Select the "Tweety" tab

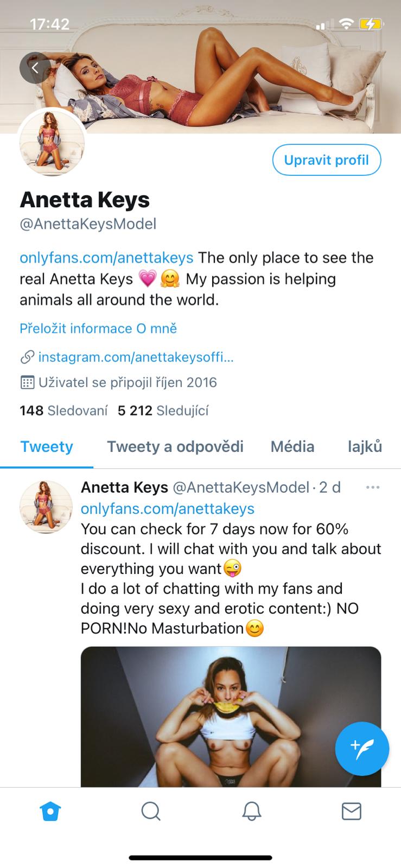(47, 446)
